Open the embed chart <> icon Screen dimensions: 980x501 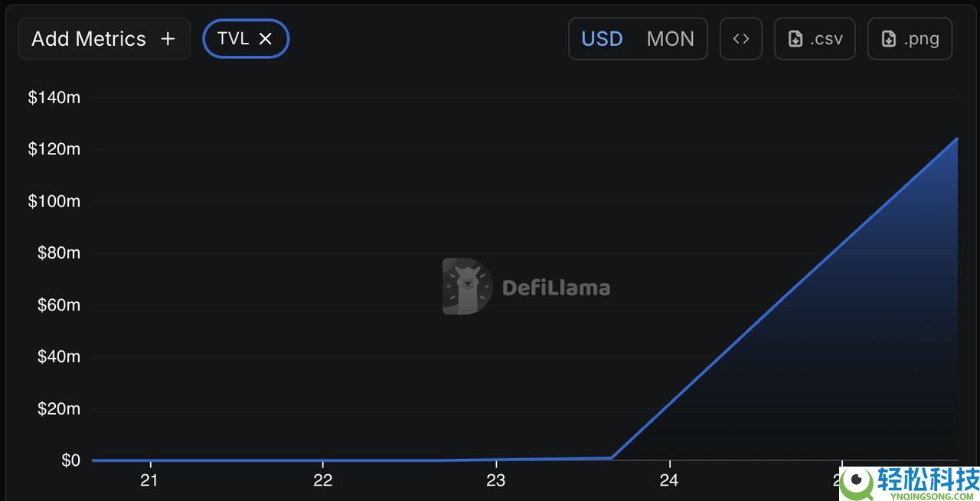click(740, 38)
